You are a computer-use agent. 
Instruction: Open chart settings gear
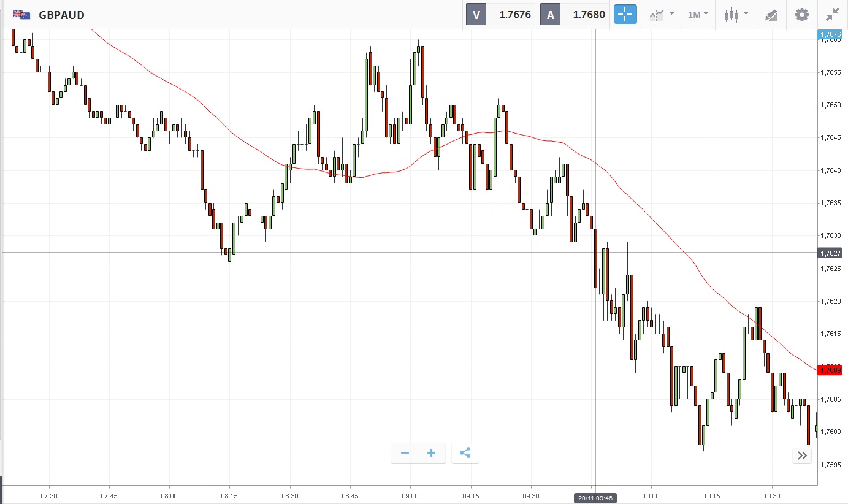801,15
